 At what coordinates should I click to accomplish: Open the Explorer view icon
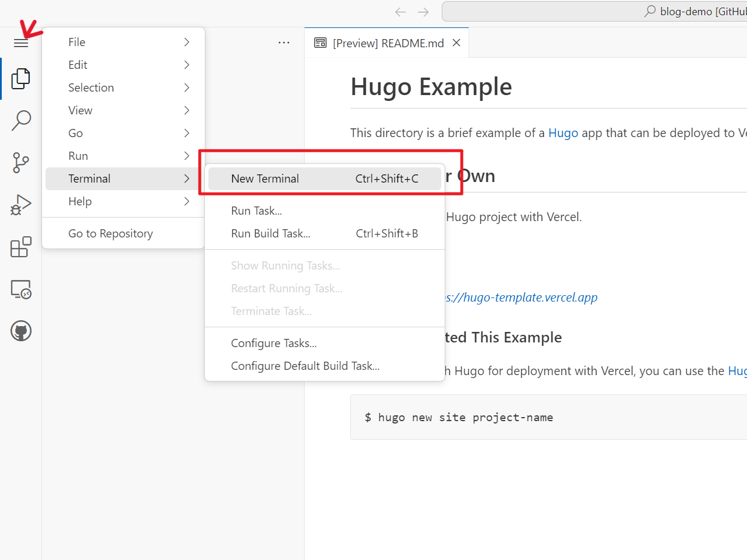point(21,79)
